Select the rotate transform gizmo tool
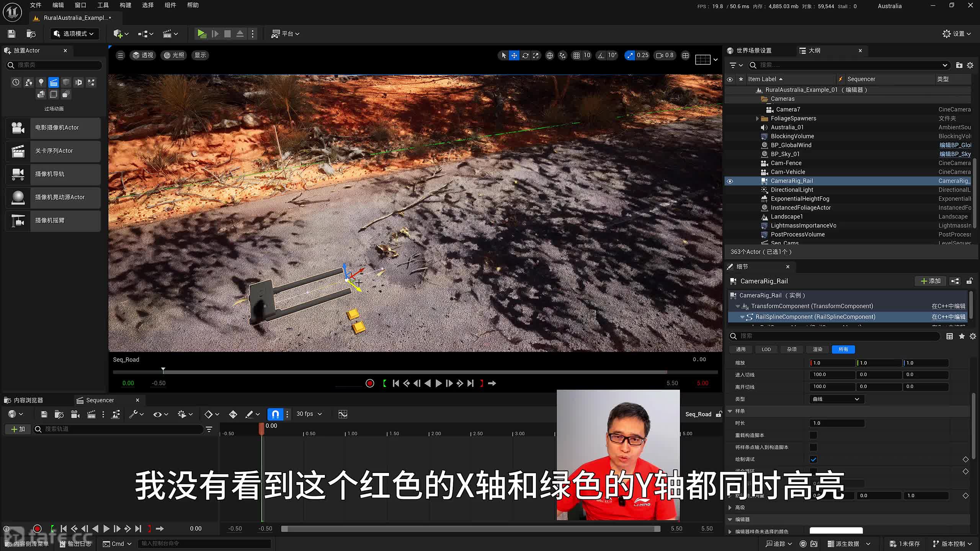 525,55
